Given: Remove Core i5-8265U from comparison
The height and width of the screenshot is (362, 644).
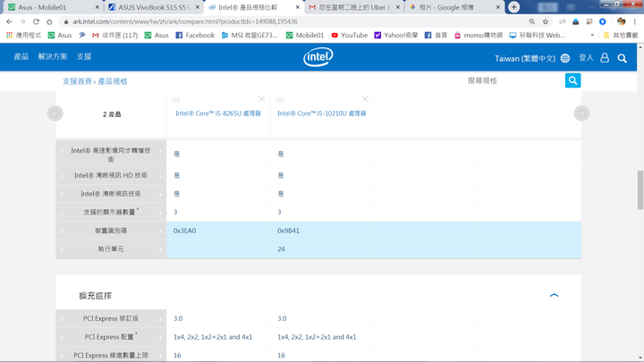Looking at the screenshot, I should (261, 99).
